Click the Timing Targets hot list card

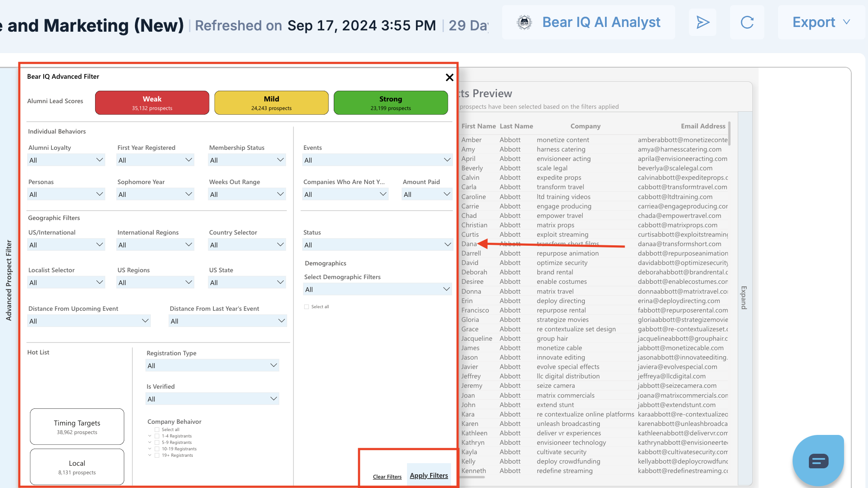point(77,427)
